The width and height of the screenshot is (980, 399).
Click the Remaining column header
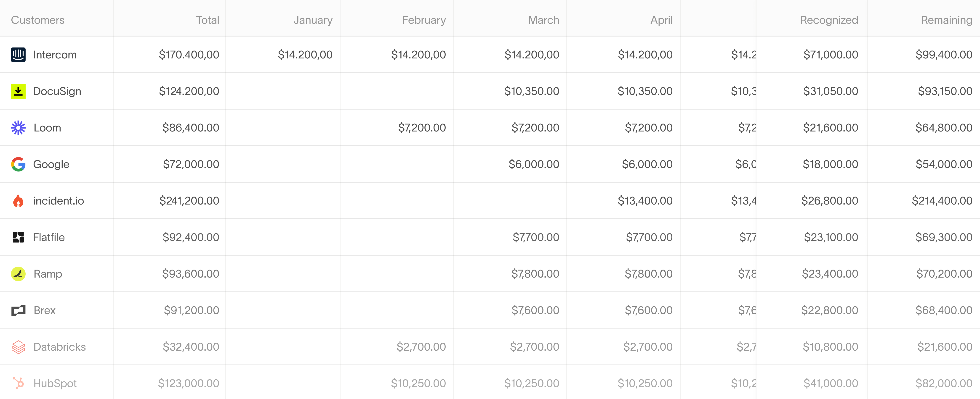pyautogui.click(x=946, y=20)
